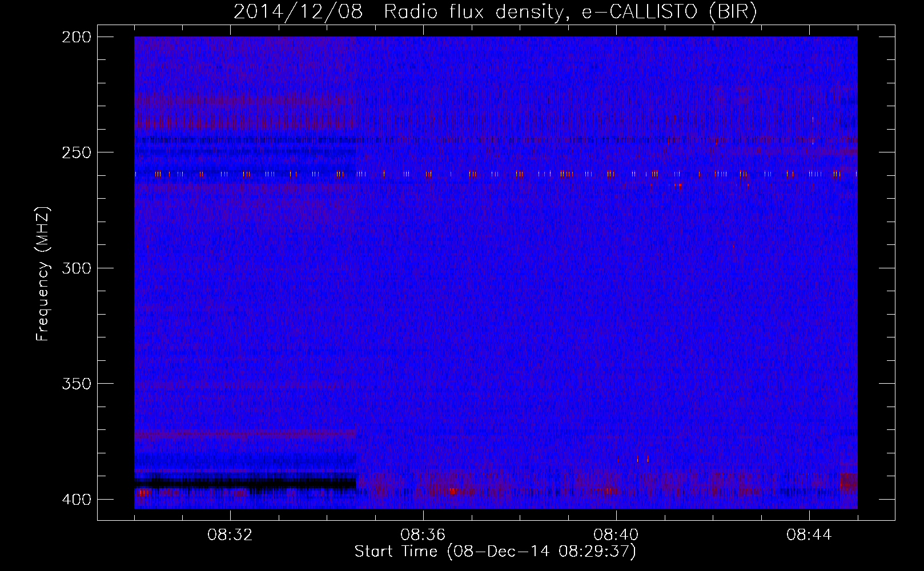The height and width of the screenshot is (571, 924).
Task: Click the 400 frequency tick label
Action: [x=76, y=499]
